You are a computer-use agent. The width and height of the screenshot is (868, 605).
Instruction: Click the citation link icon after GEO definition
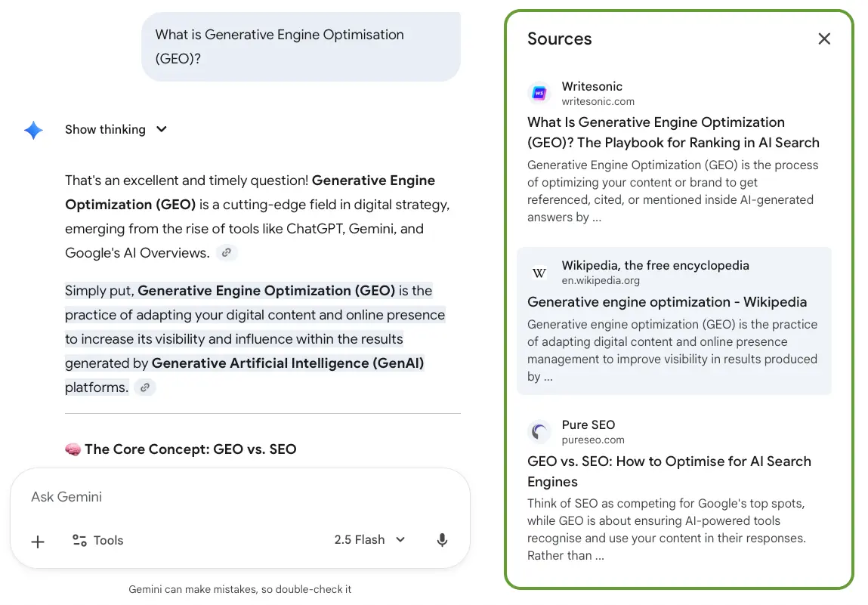click(x=144, y=387)
